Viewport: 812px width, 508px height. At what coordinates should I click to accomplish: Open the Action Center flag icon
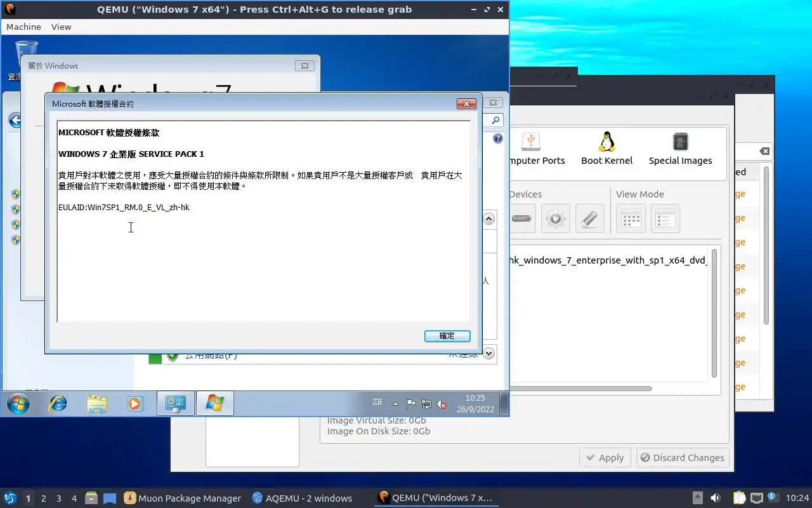click(410, 404)
